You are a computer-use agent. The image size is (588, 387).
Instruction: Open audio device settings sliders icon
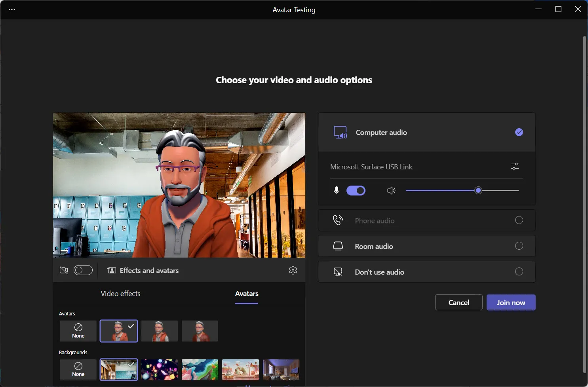pyautogui.click(x=515, y=167)
